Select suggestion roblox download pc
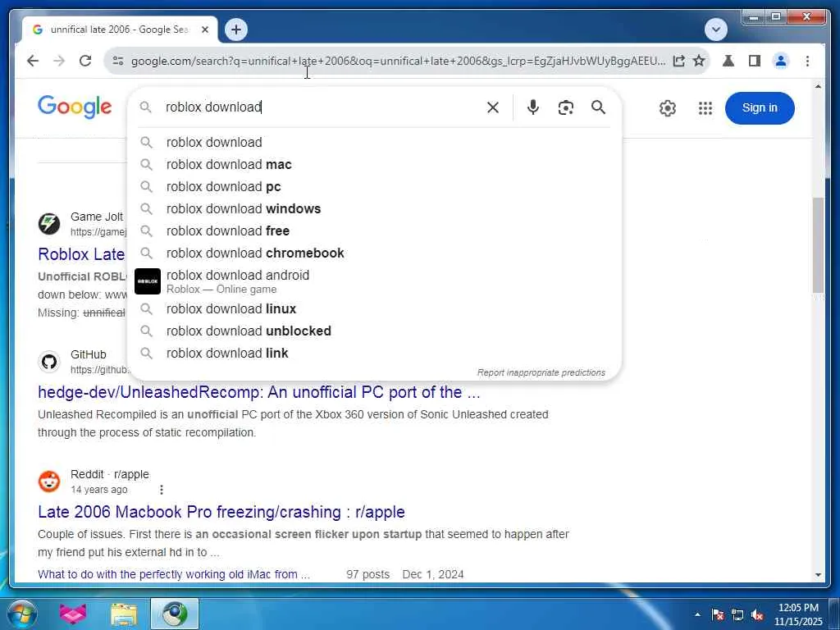 [x=374, y=186]
